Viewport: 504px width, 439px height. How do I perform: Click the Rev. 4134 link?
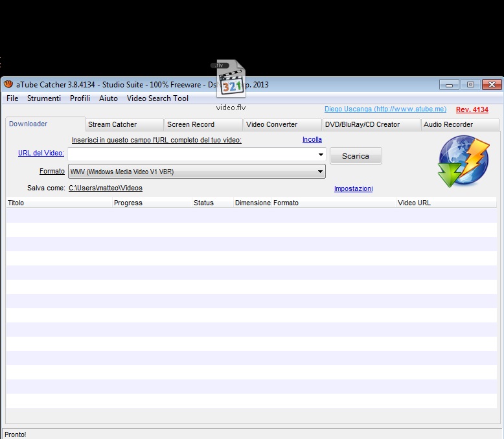tap(472, 109)
